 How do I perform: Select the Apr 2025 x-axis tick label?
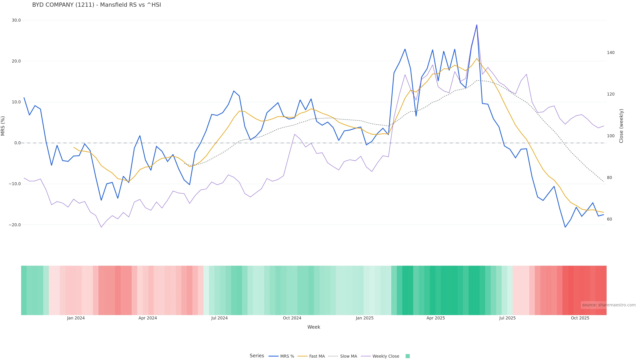tap(436, 318)
